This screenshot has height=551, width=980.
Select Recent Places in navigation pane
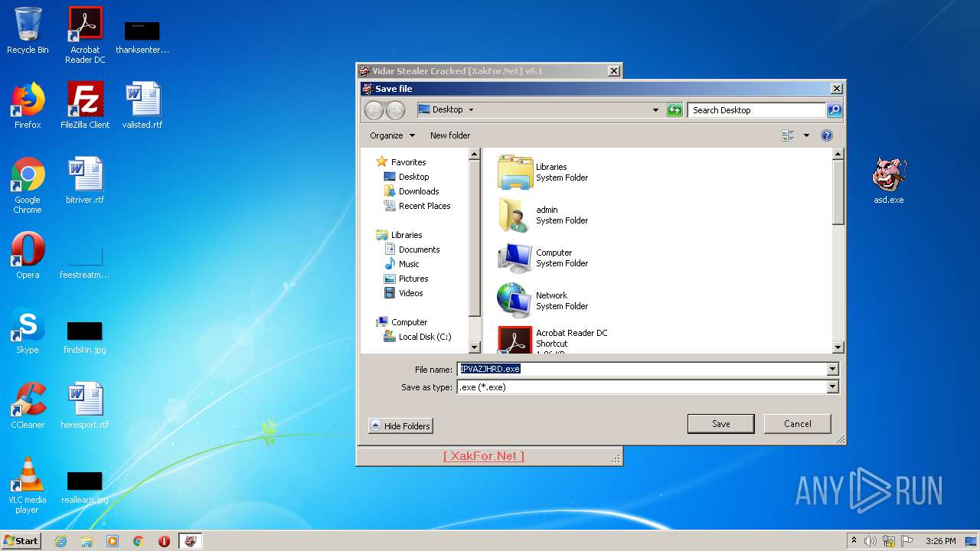coord(416,206)
